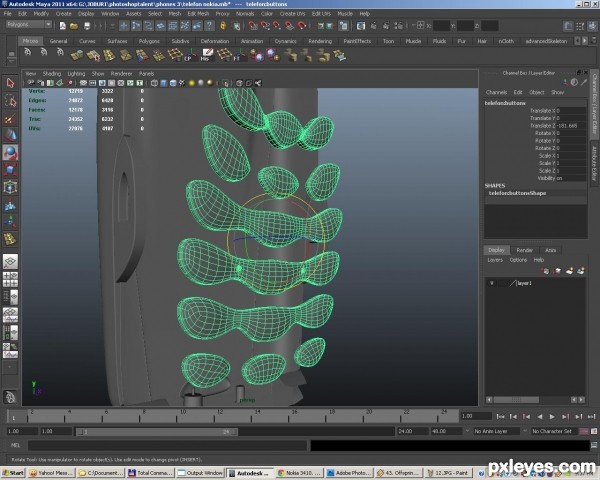
Task: Open a scene with folder icon
Action: (x=74, y=26)
